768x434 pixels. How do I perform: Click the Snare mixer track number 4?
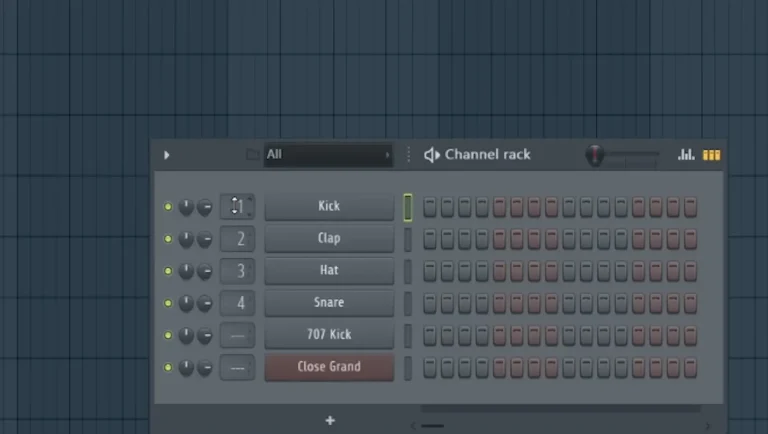click(x=238, y=303)
